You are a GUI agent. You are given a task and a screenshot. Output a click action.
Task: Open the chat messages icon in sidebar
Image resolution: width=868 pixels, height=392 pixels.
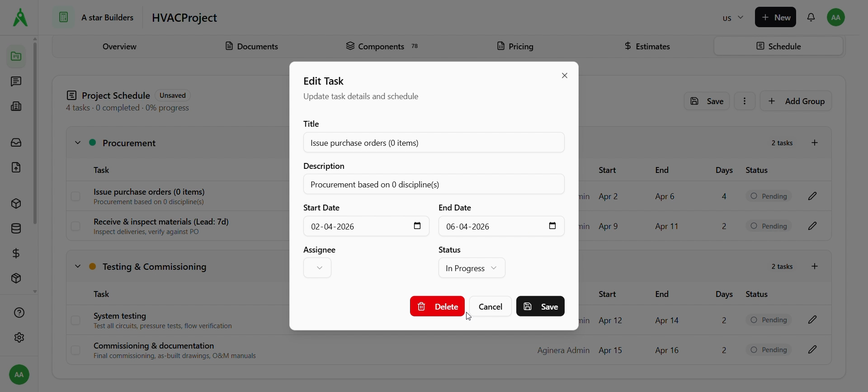click(x=16, y=81)
